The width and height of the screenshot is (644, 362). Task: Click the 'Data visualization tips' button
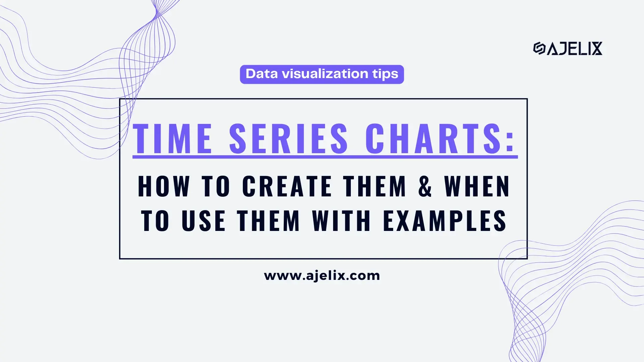(x=322, y=74)
